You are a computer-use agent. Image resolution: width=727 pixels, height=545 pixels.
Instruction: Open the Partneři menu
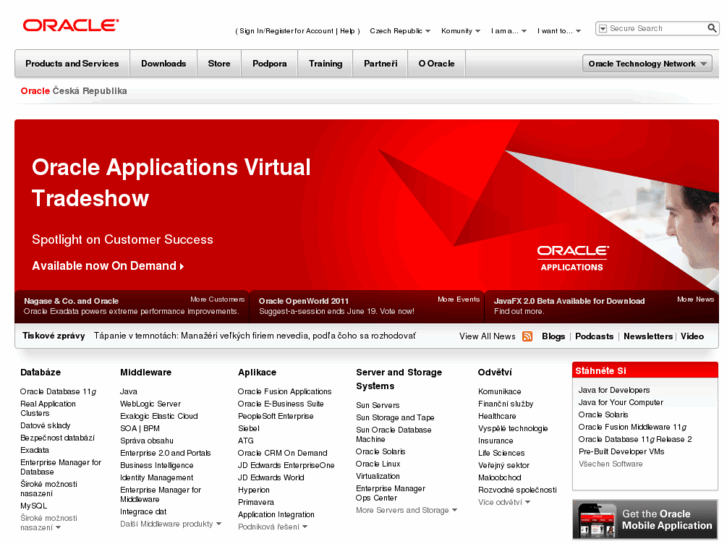tap(380, 64)
